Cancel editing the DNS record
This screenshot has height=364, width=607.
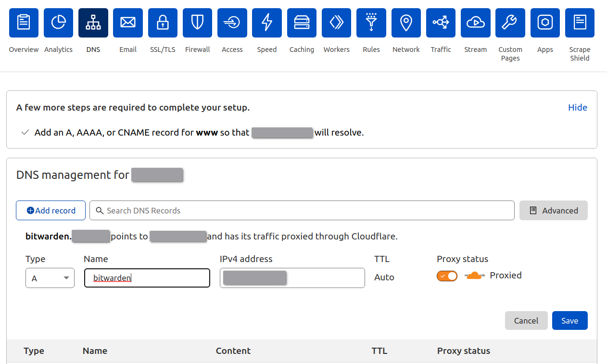point(526,321)
